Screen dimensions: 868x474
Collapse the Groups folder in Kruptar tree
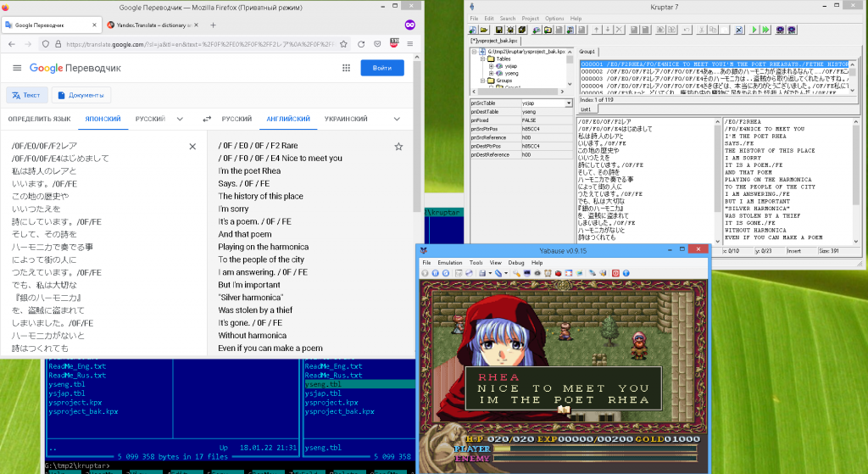pyautogui.click(x=482, y=81)
